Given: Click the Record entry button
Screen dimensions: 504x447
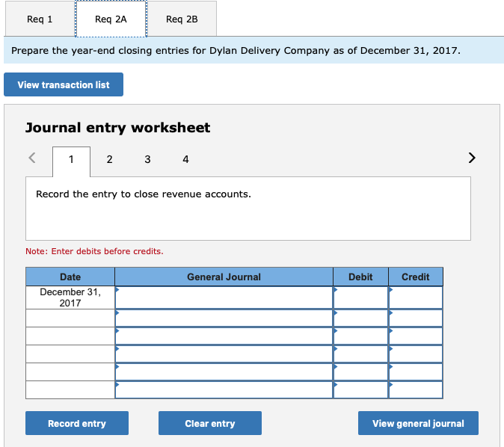Looking at the screenshot, I should click(x=77, y=423).
